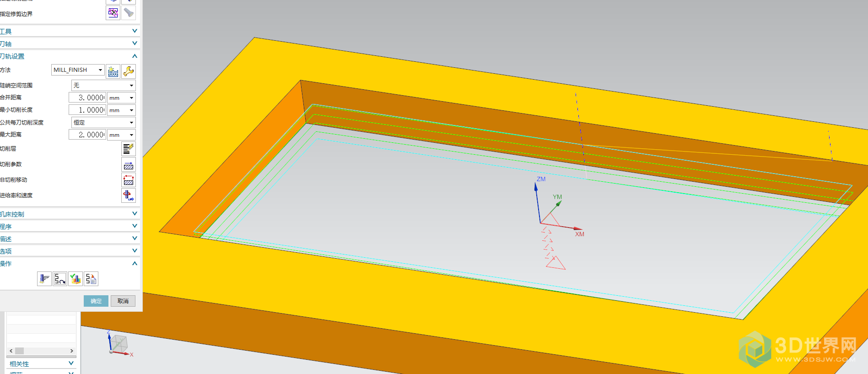
Task: Expand the 相关性 panel
Action: (71, 363)
